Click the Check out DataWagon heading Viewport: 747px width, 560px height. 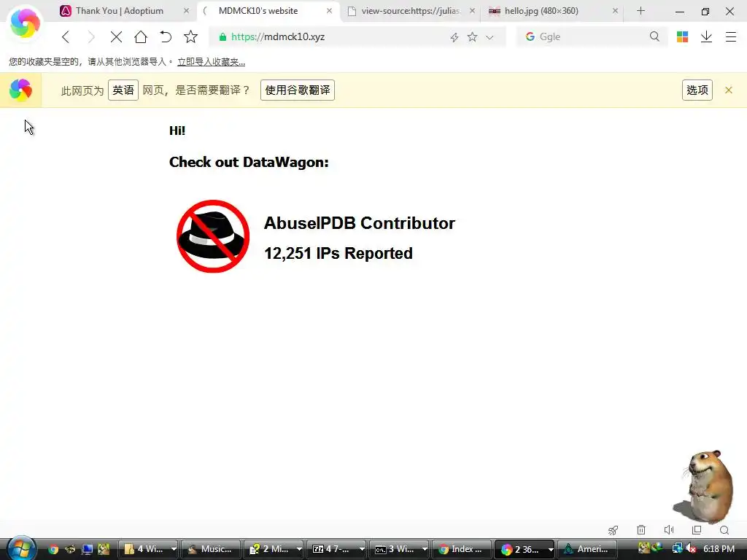pyautogui.click(x=249, y=163)
